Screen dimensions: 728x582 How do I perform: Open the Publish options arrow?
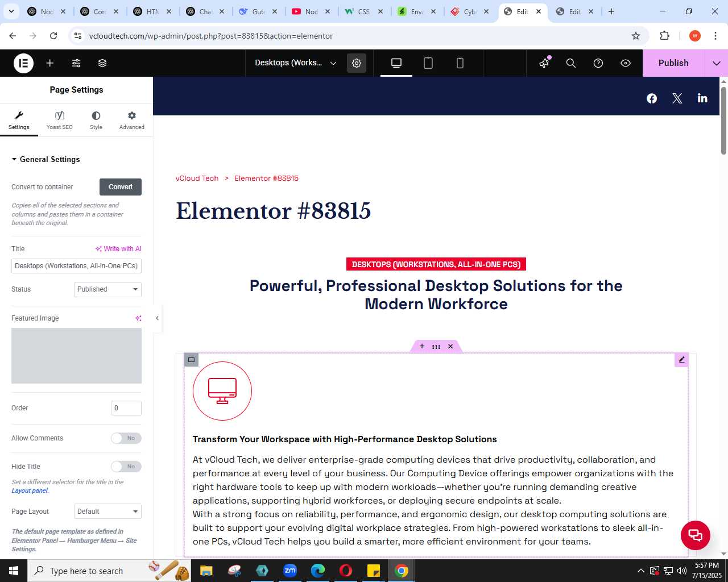[717, 63]
